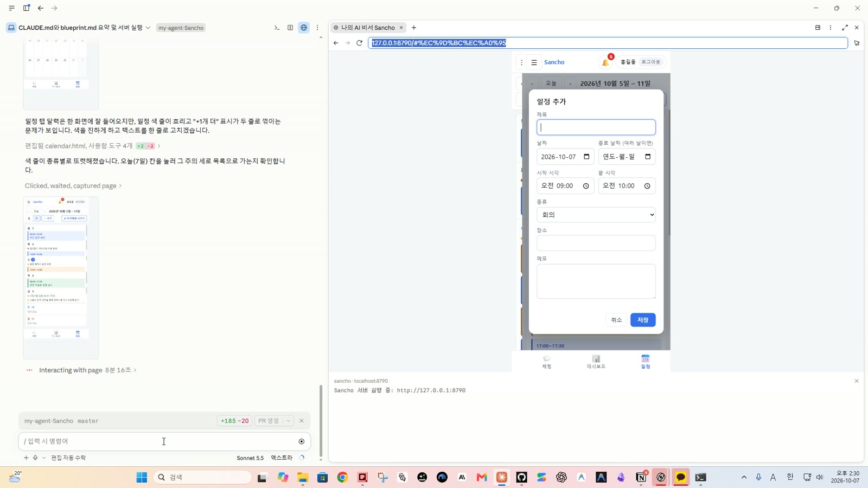Click the globe browser preview icon
The height and width of the screenshot is (488, 868).
(x=304, y=28)
